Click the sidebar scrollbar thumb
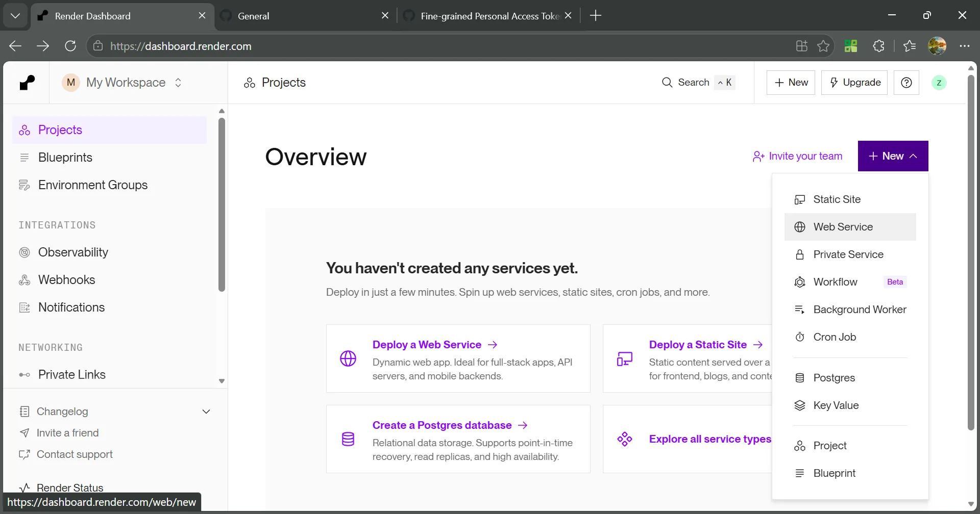This screenshot has width=980, height=514. (x=222, y=205)
